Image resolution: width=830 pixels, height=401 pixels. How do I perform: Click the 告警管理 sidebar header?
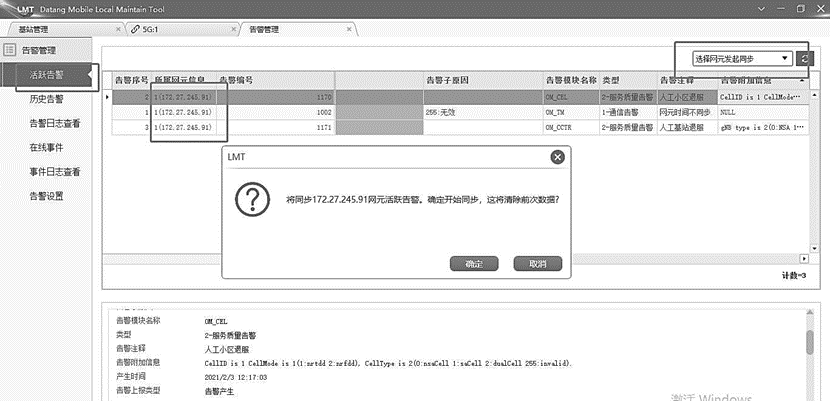click(x=38, y=50)
